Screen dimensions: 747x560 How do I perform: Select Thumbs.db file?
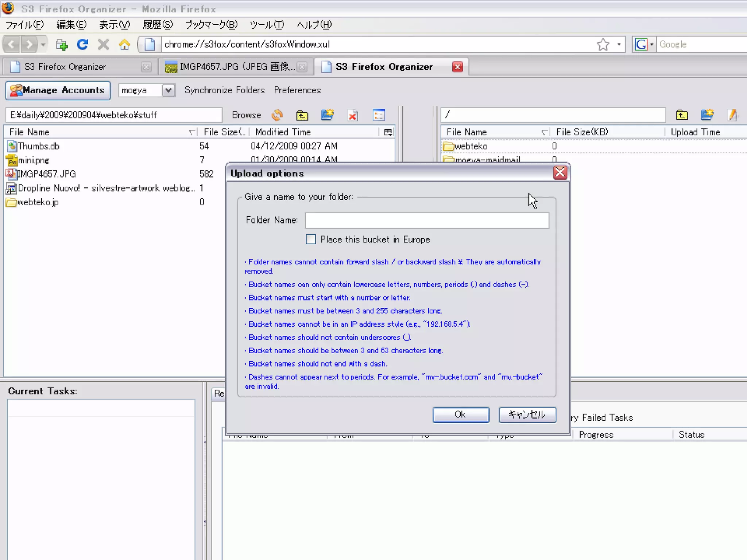[x=199, y=146]
